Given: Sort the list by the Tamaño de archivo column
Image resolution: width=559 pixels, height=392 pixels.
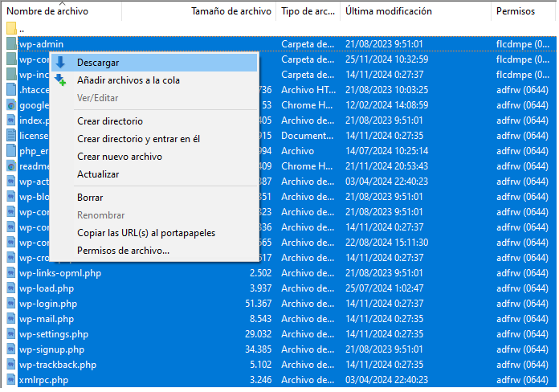Looking at the screenshot, I should click(231, 11).
